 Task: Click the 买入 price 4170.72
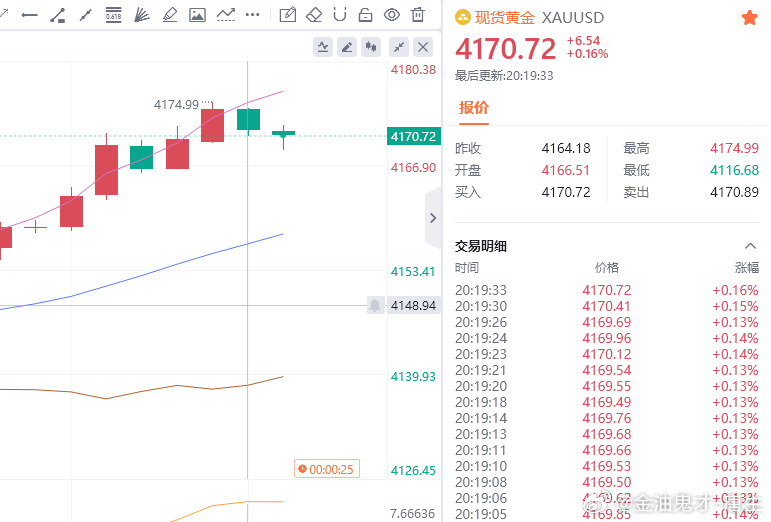(566, 192)
